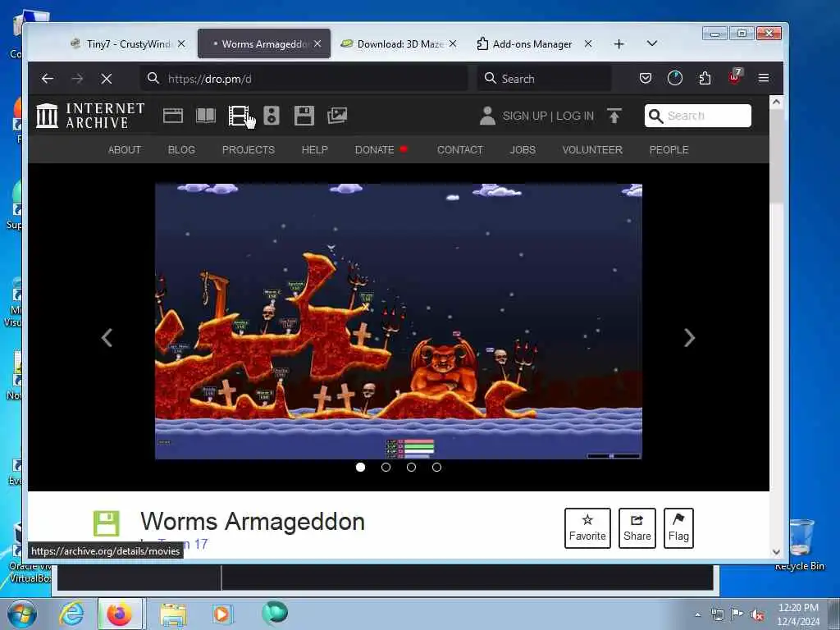Image resolution: width=840 pixels, height=630 pixels.
Task: Show hidden tray icons arrow
Action: click(x=697, y=615)
